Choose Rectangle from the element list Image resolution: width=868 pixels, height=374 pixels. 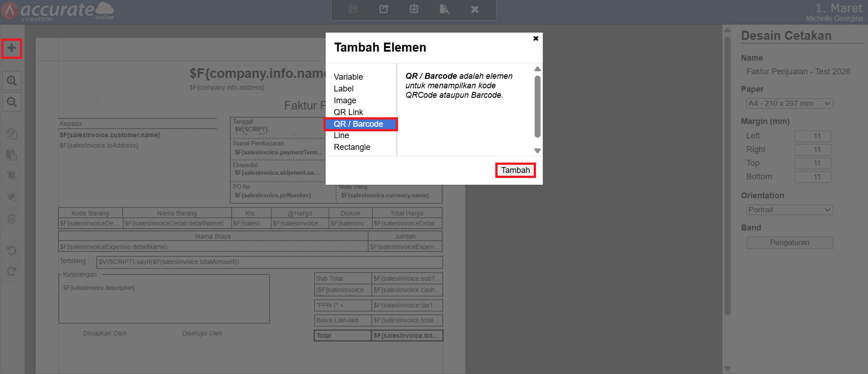click(x=352, y=147)
